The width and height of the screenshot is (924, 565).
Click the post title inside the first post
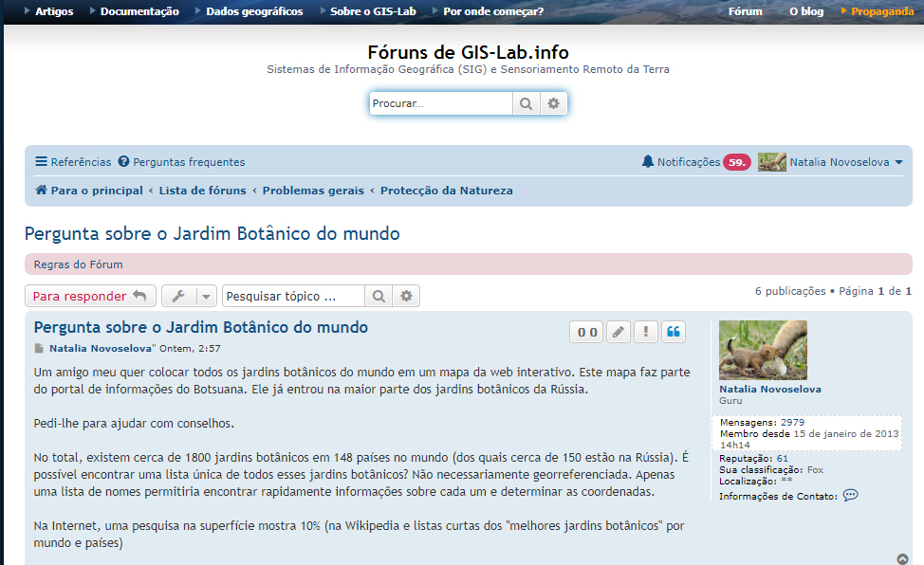[201, 328]
